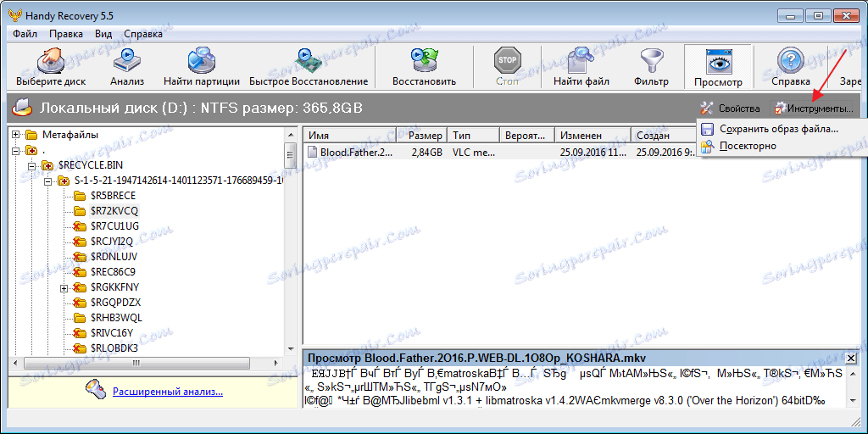Click the folder tree horizontal scrollbar thumb
This screenshot has height=434, width=868.
135,363
